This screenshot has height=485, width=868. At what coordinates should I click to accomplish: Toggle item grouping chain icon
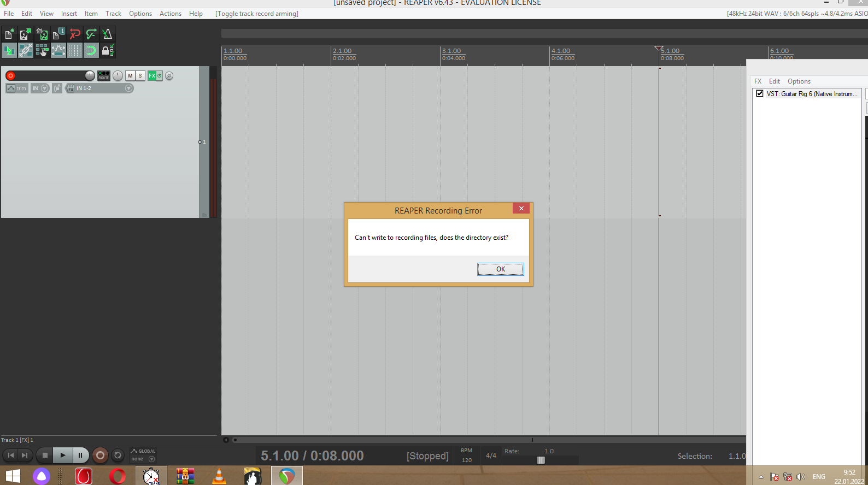tap(26, 51)
